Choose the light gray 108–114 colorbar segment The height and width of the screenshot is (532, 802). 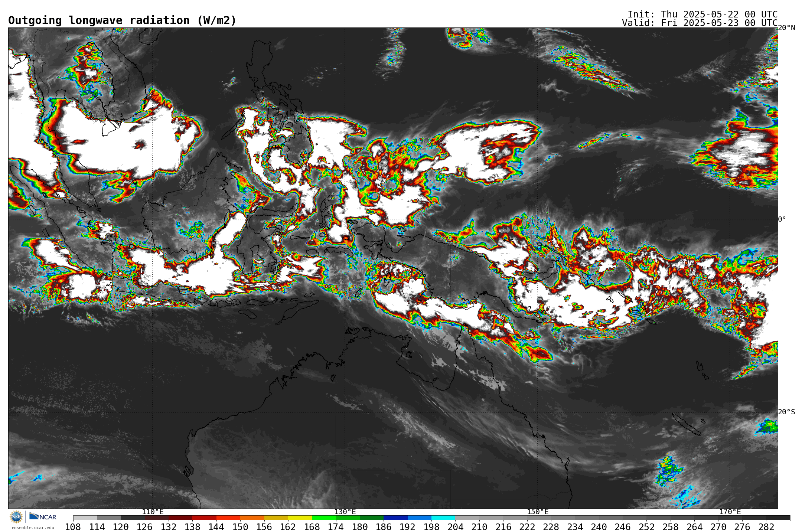point(85,518)
